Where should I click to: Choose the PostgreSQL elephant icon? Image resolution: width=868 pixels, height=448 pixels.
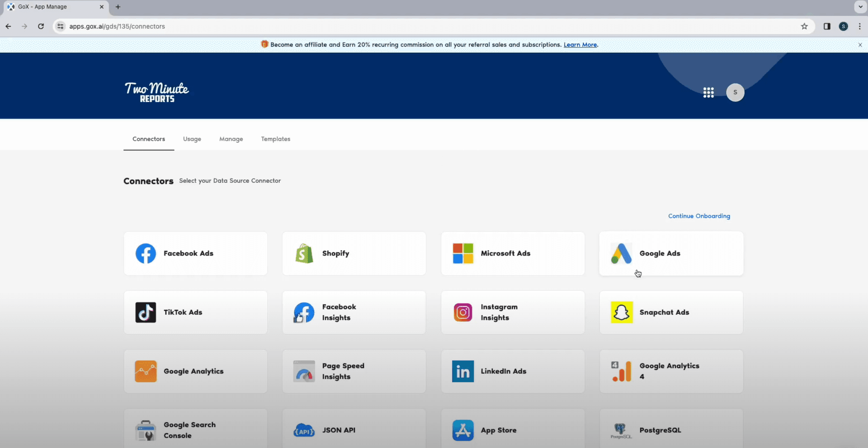click(621, 430)
